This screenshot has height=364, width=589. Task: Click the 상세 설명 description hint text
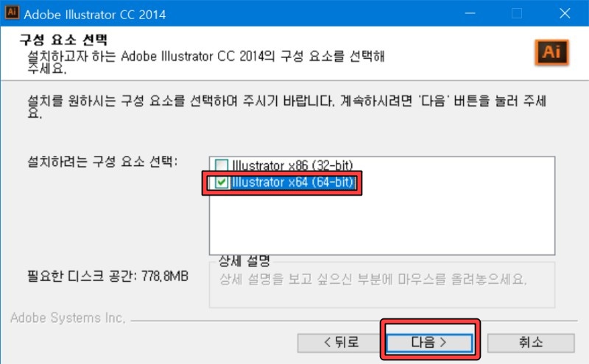point(373,279)
